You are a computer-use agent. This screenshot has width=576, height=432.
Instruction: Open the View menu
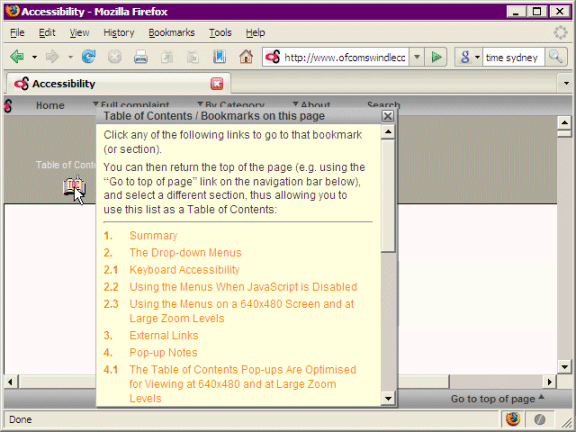79,33
